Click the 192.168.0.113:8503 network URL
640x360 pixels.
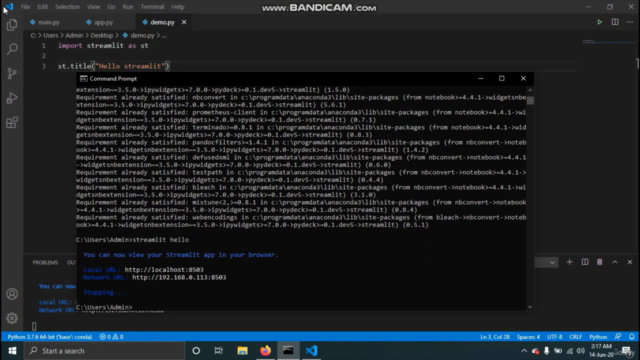[179, 278]
